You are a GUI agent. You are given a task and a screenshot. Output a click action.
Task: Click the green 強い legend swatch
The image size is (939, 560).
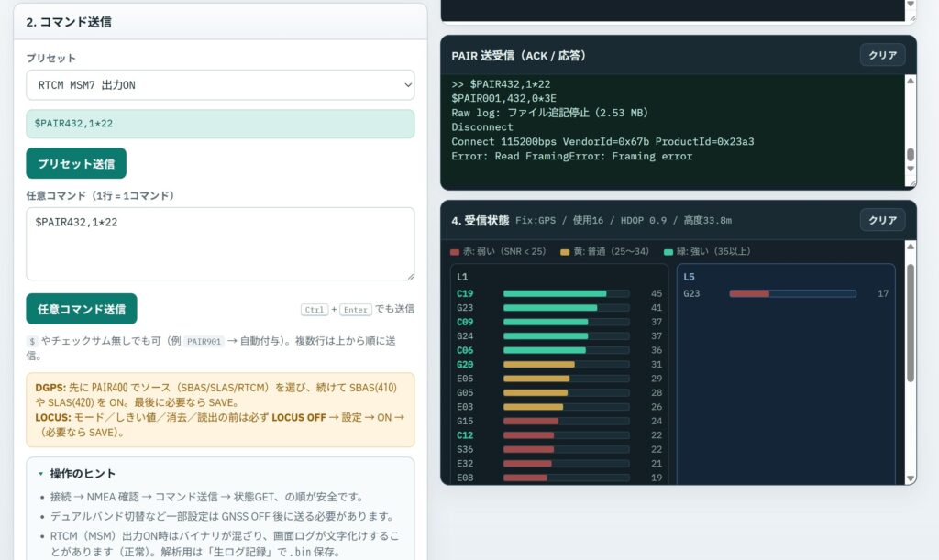tap(668, 252)
